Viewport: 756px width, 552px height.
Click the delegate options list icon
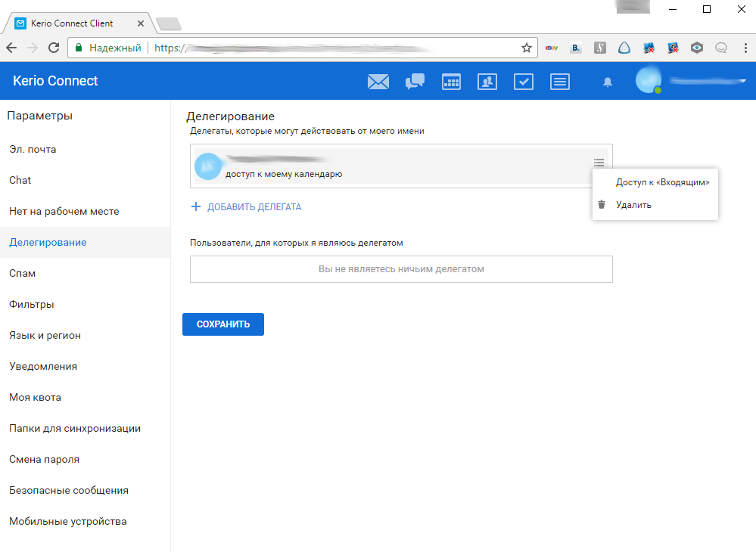(599, 163)
